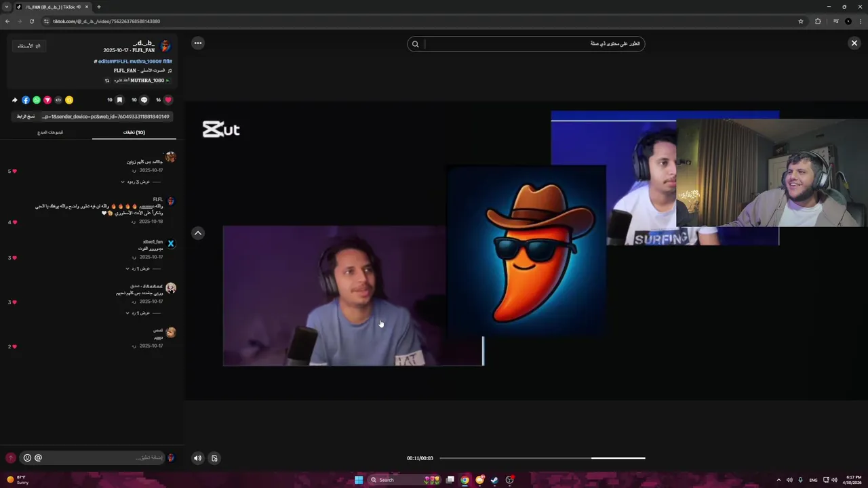Screen dimensions: 868x488
Task: Open Steam from the taskbar
Action: (494, 480)
